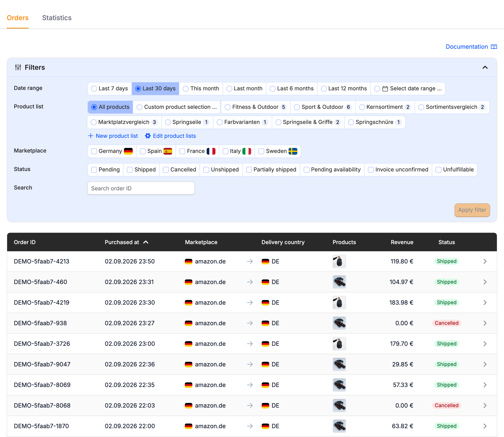Screen dimensions: 504x437
Task: Tick the Shipped status checkbox
Action: click(130, 170)
